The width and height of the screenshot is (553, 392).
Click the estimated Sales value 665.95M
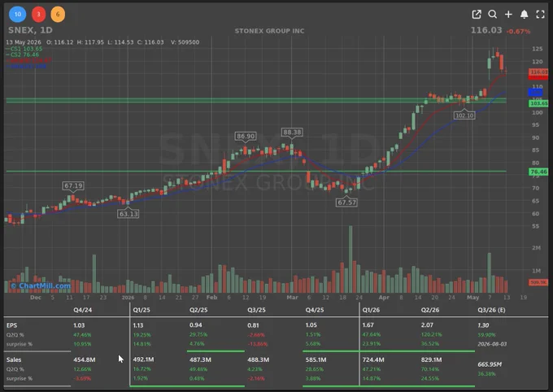point(490,364)
